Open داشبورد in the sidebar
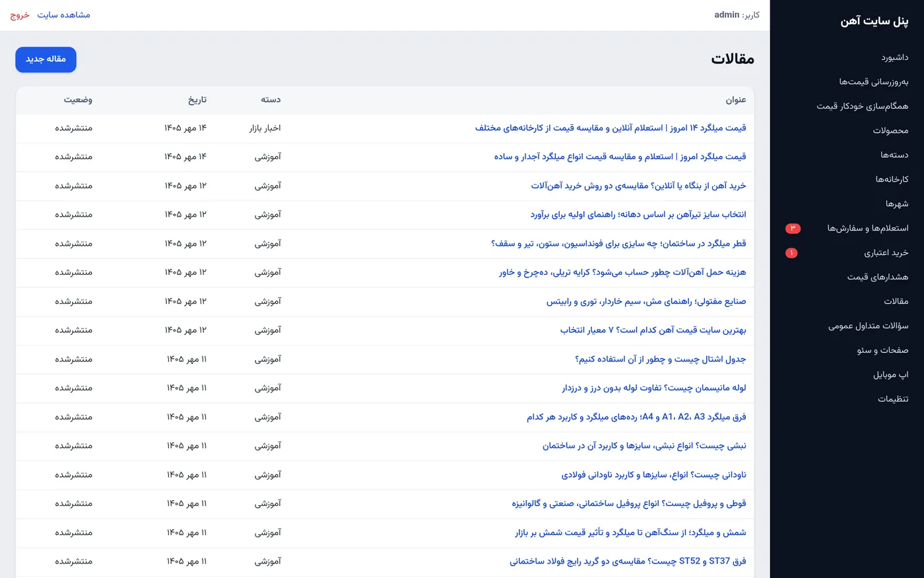 click(894, 57)
